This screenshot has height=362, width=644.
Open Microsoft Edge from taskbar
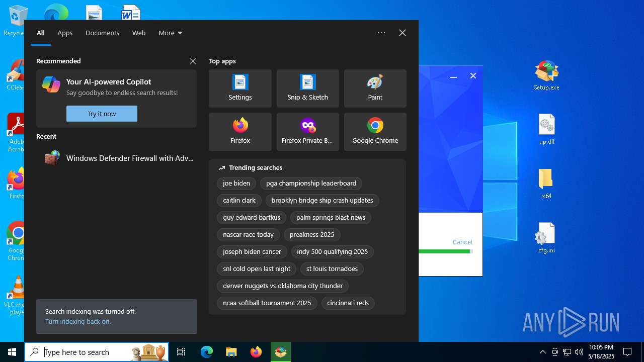point(207,352)
